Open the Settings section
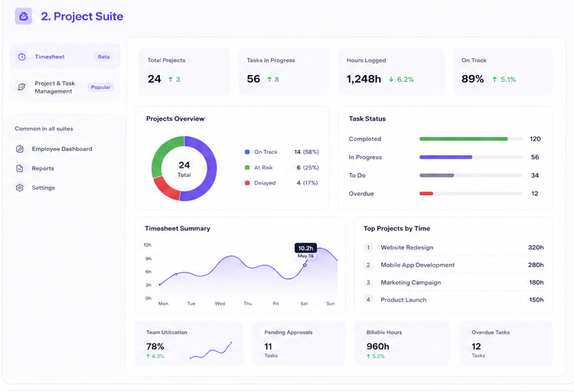 [x=35, y=188]
